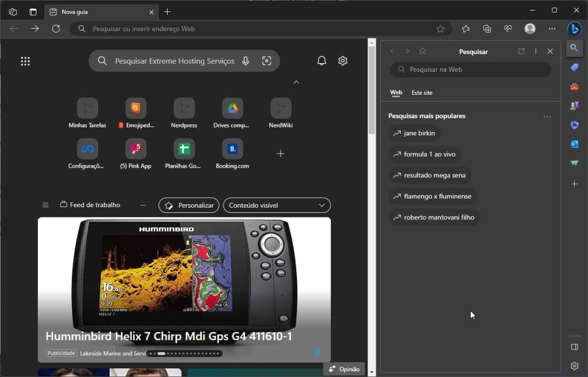
Task: Open the sidebar Drop paper plane icon
Action: tap(574, 163)
